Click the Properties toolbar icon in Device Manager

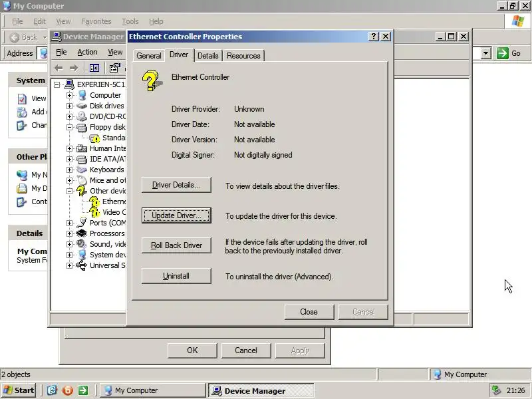point(114,68)
